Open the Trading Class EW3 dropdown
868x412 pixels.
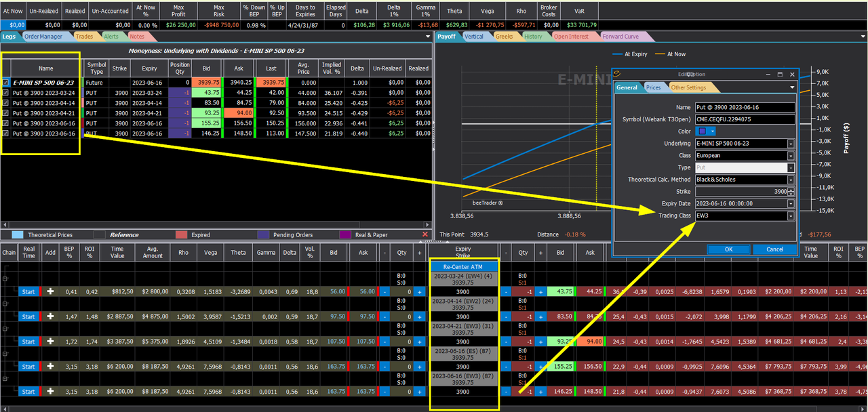point(791,216)
